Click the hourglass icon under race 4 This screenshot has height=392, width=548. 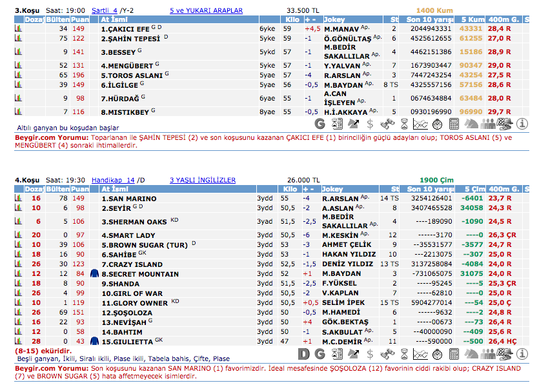pos(403,353)
